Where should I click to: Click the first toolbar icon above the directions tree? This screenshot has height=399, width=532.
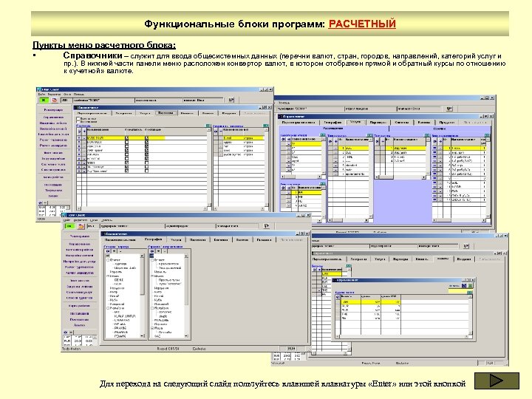(152, 251)
